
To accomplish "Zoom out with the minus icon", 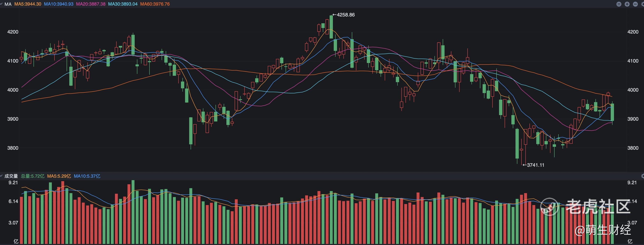I will point(635,4).
